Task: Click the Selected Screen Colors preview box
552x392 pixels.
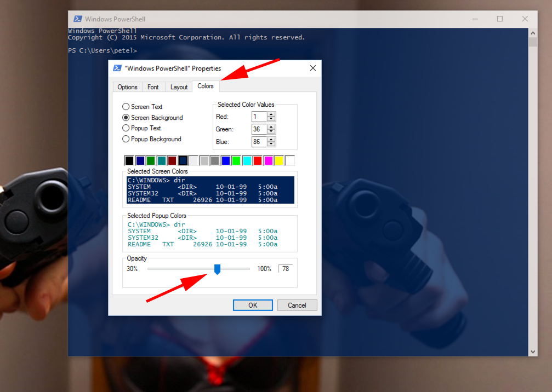Action: 210,190
